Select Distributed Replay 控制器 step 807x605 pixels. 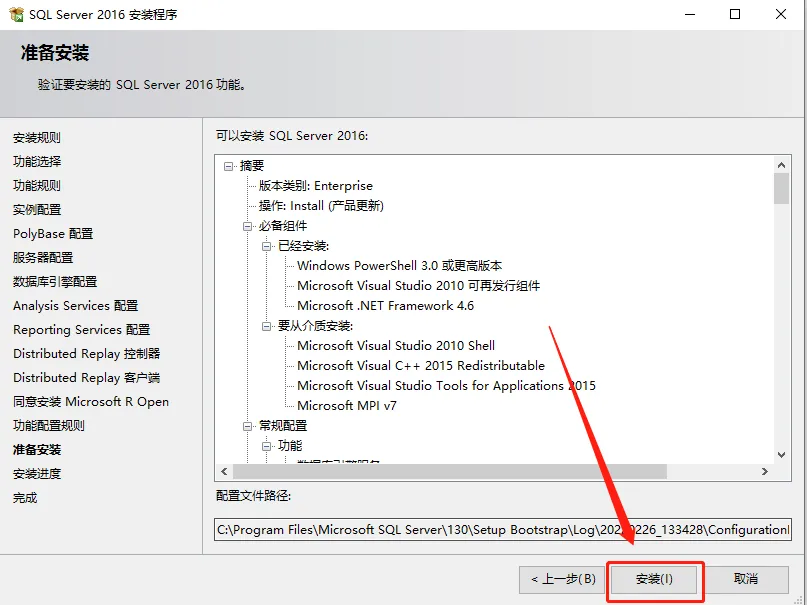86,354
